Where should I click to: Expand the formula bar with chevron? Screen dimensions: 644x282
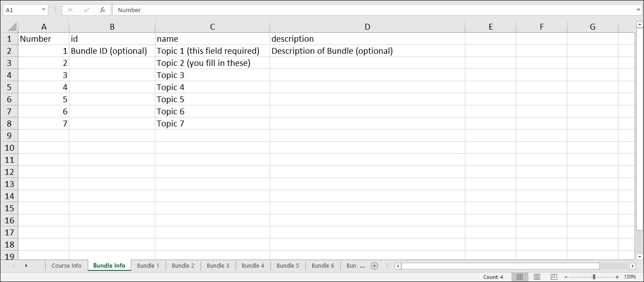pyautogui.click(x=638, y=10)
